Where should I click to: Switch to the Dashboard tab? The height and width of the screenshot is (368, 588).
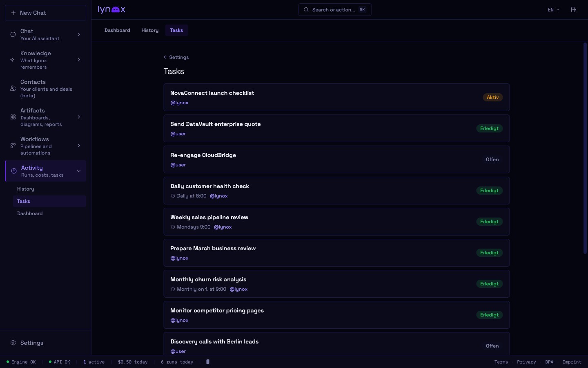[x=117, y=30]
